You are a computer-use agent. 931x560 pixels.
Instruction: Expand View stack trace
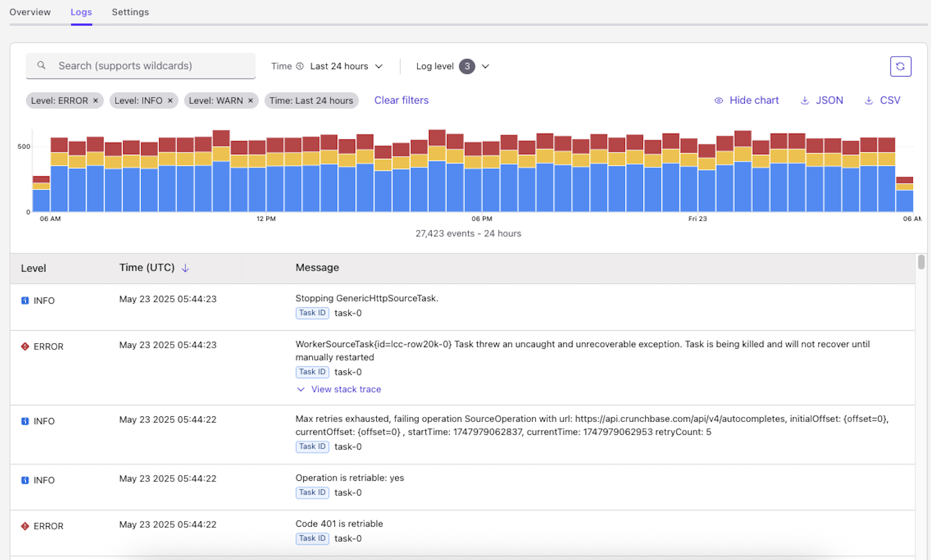[346, 389]
